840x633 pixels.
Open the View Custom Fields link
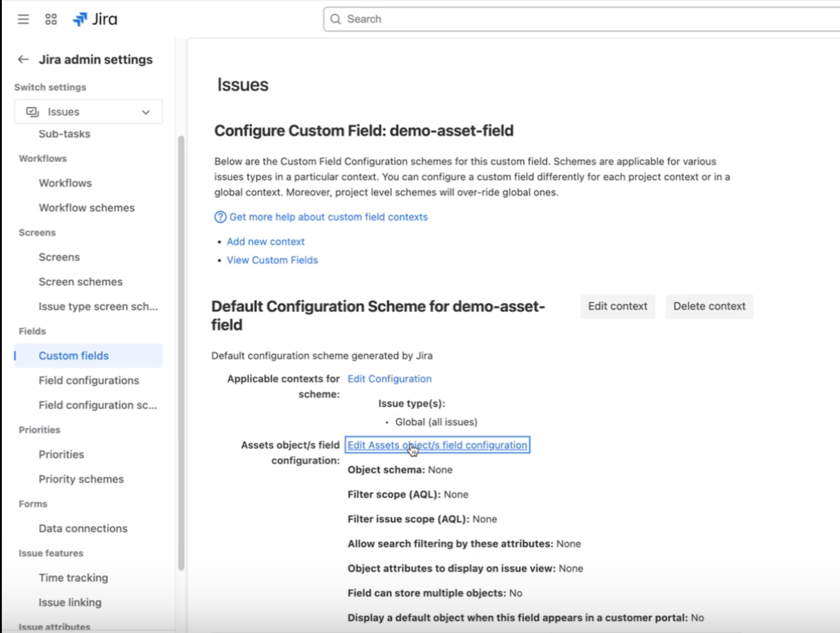click(272, 260)
